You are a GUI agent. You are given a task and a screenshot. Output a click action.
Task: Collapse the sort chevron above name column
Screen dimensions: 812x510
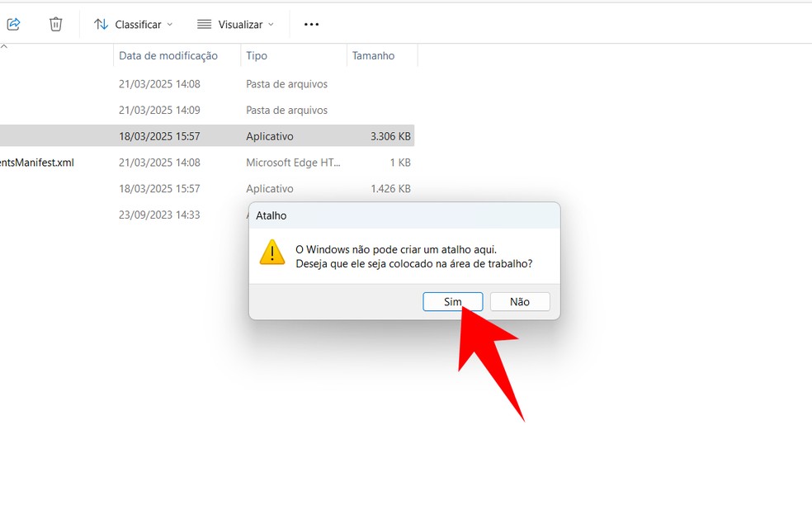[x=4, y=46]
